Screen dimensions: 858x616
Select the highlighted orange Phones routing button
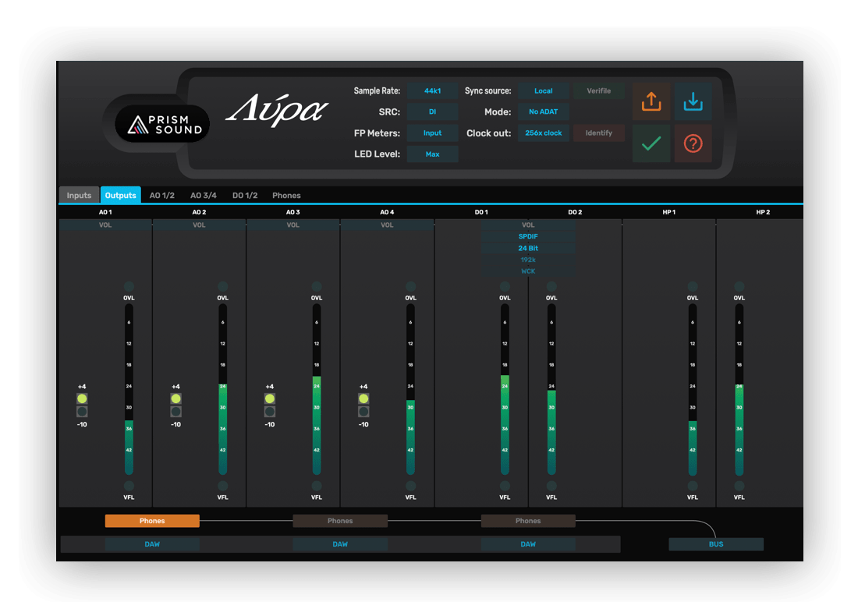click(x=151, y=520)
